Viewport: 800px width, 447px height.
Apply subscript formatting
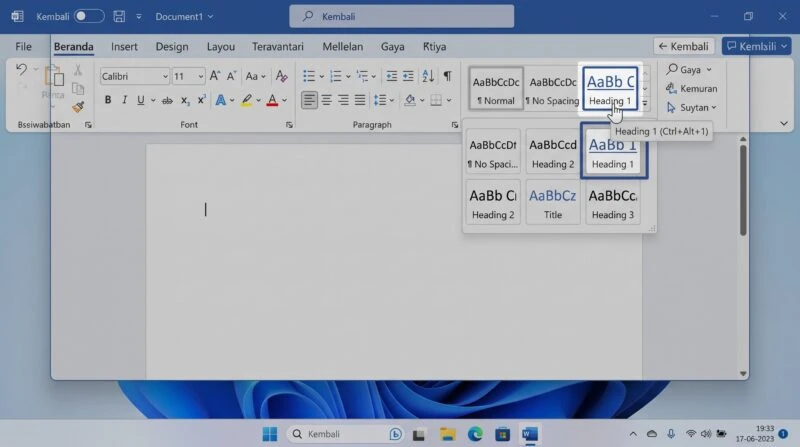tap(185, 101)
